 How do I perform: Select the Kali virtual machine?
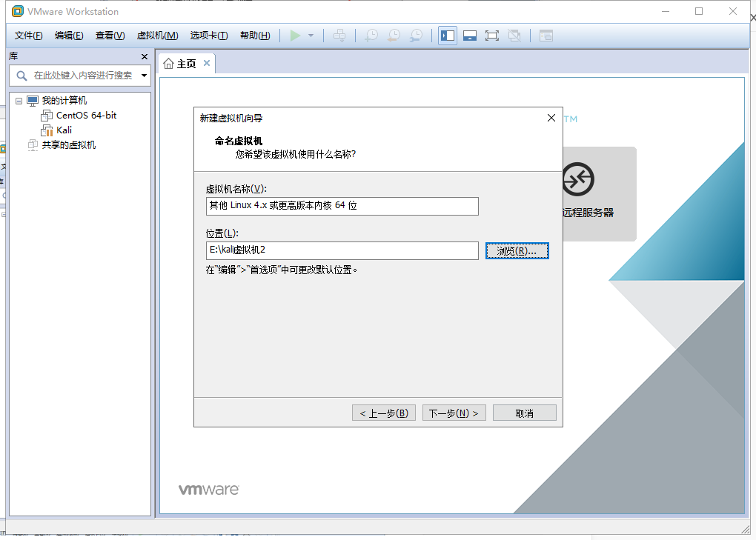coord(64,130)
